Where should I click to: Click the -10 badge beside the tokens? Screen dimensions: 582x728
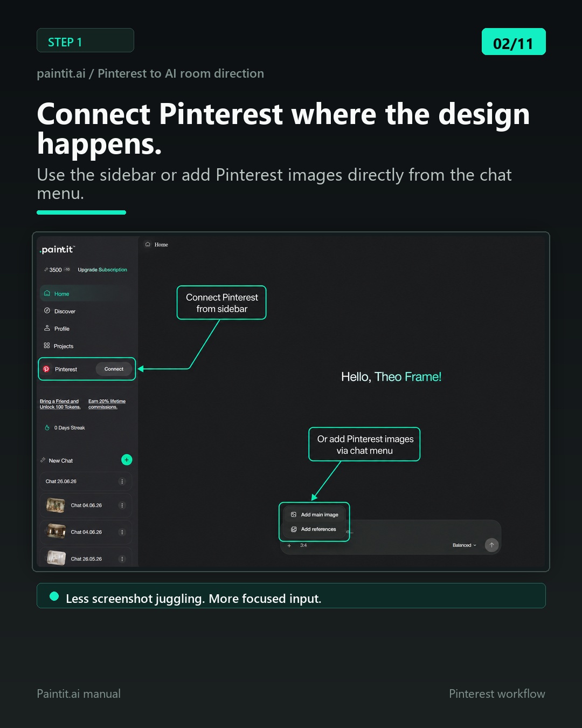pos(67,270)
